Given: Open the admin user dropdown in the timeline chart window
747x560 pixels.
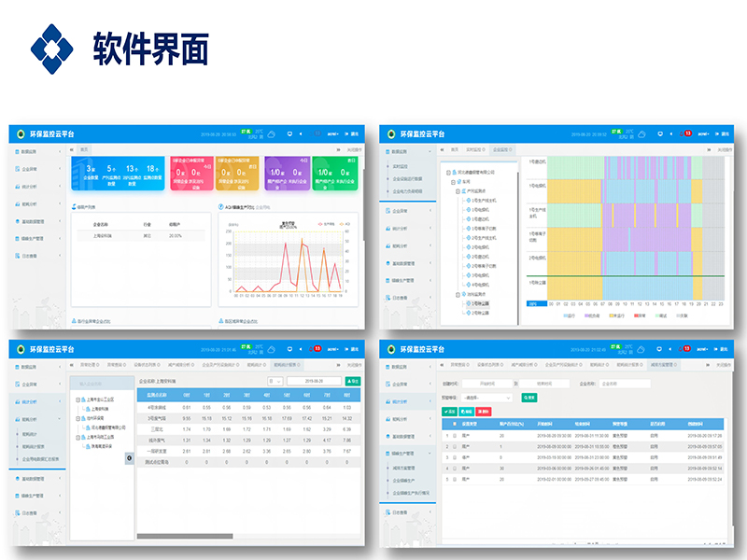Looking at the screenshot, I should [x=703, y=134].
